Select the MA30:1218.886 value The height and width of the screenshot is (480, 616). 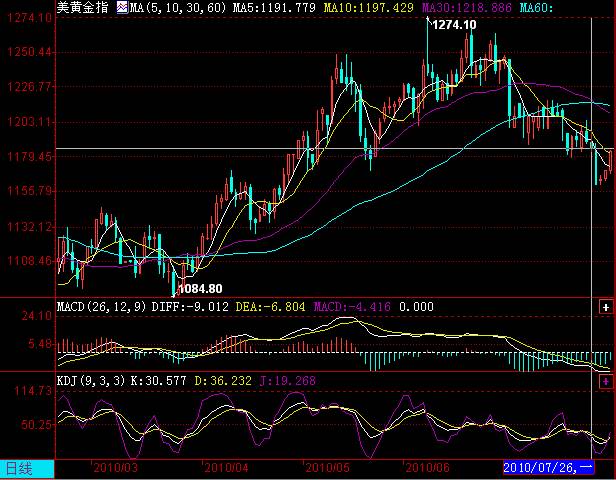tap(467, 7)
